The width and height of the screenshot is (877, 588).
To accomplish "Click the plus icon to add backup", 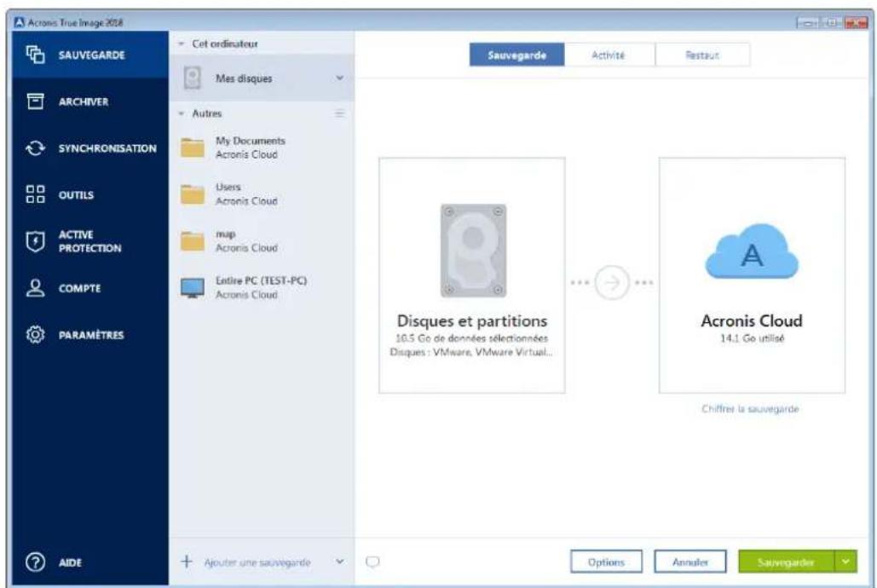I will tap(187, 562).
